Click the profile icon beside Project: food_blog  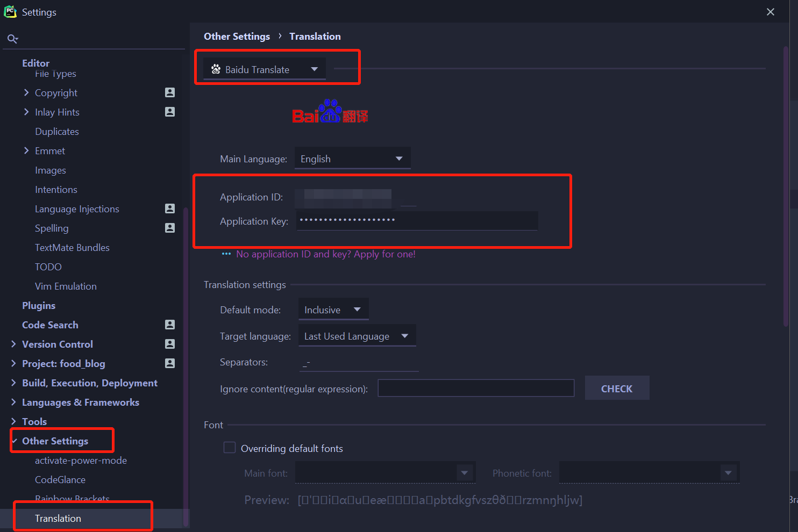click(x=170, y=363)
